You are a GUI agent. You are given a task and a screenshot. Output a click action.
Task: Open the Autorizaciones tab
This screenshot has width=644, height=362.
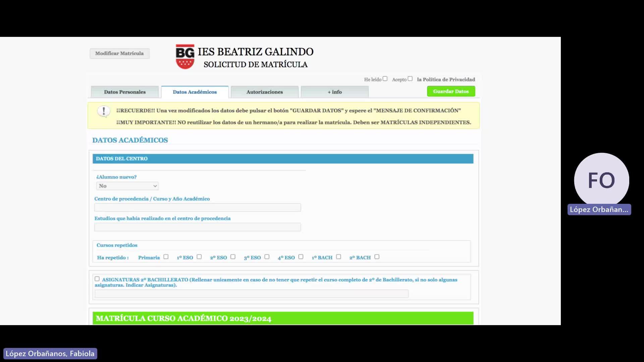[264, 92]
